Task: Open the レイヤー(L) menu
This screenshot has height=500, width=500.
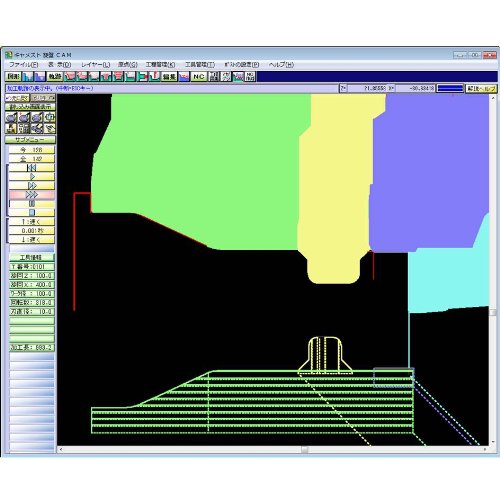Action: pos(96,65)
